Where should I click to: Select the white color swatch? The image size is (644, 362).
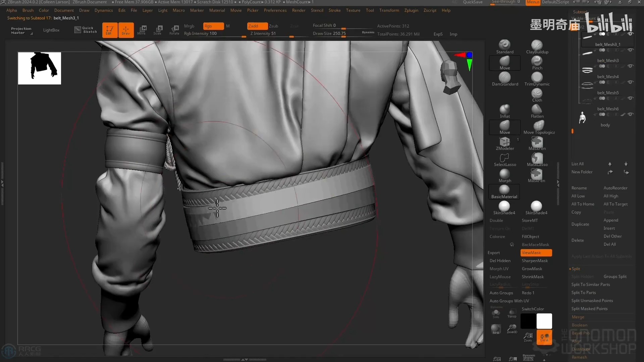click(x=544, y=321)
